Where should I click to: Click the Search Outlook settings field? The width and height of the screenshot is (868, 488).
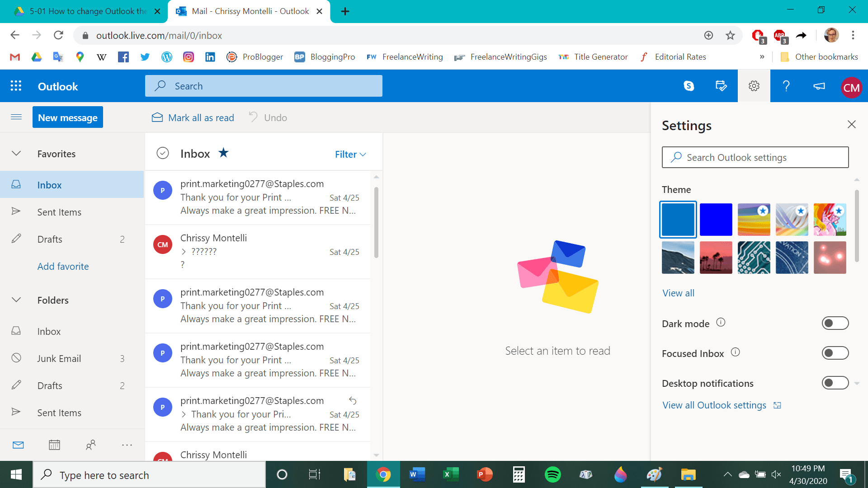[x=755, y=157]
